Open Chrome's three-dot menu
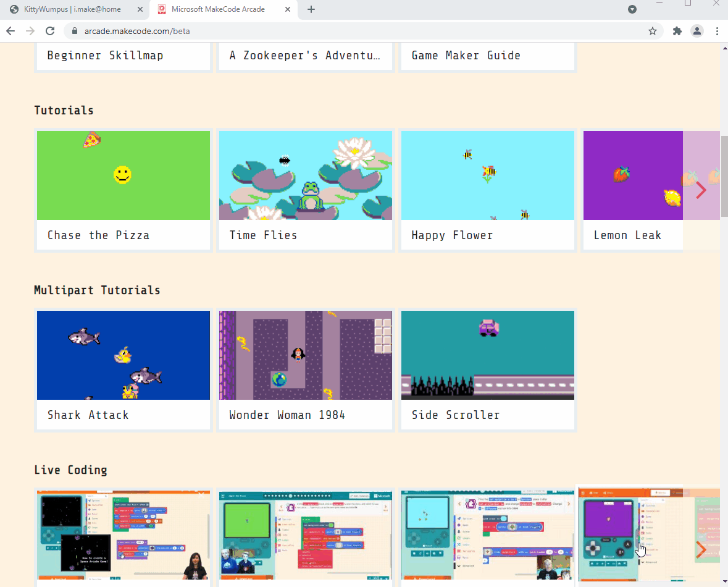Screen dimensions: 728x587 coord(717,31)
